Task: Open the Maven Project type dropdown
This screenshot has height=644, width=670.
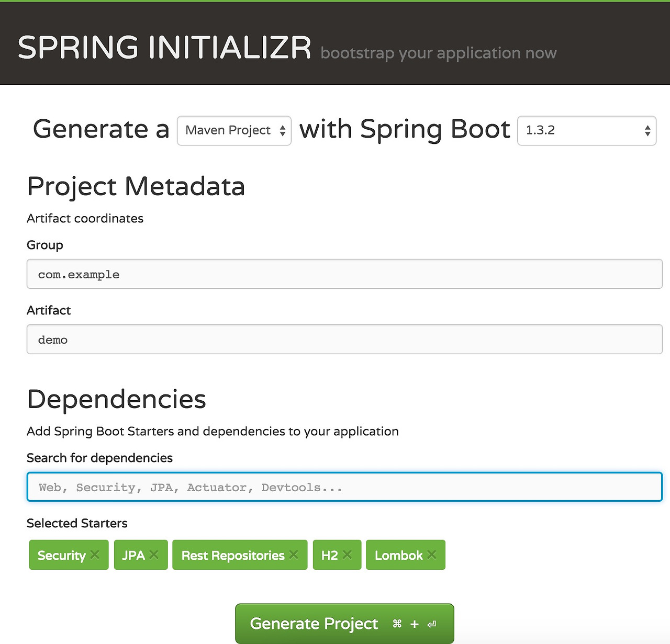Action: [x=234, y=131]
